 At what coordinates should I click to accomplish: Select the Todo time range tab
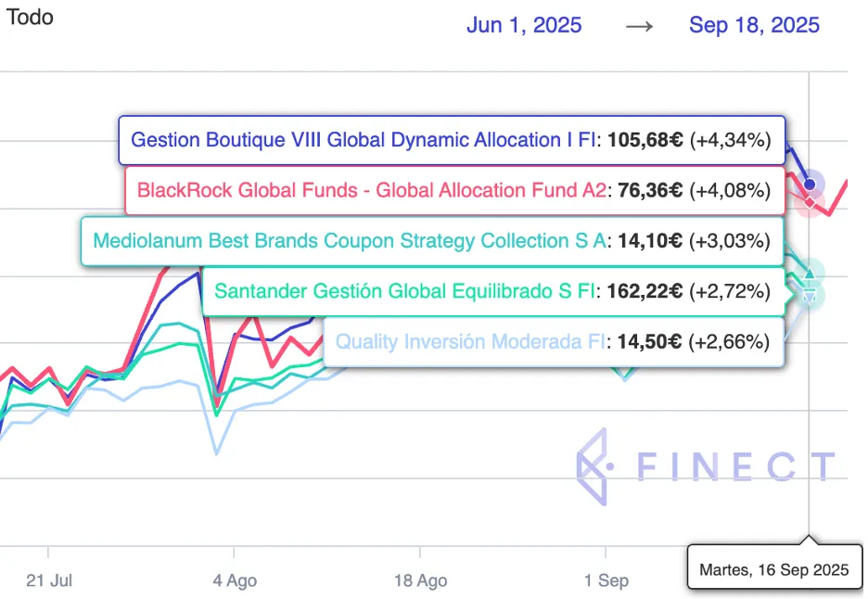coord(30,18)
